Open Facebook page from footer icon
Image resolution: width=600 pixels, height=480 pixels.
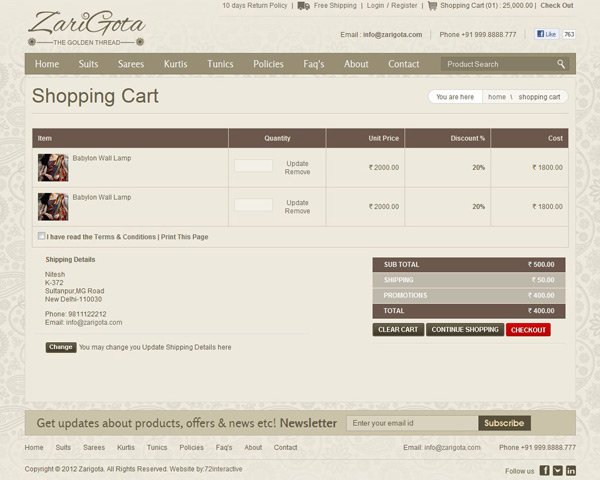point(545,470)
